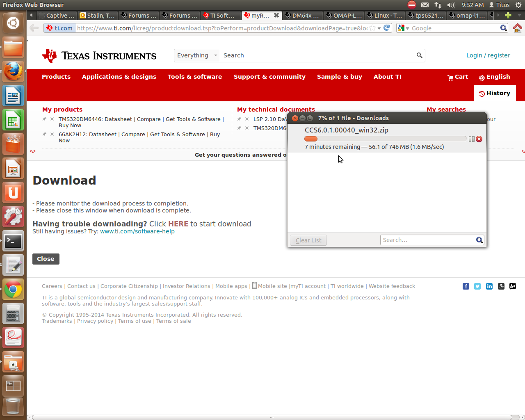The height and width of the screenshot is (420, 525).
Task: Pause the CCS6.0.1.00040_win32.zip download
Action: 472,139
